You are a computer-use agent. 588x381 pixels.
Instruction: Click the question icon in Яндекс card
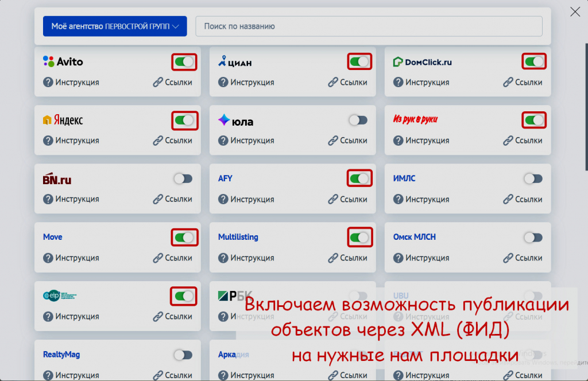click(x=48, y=141)
